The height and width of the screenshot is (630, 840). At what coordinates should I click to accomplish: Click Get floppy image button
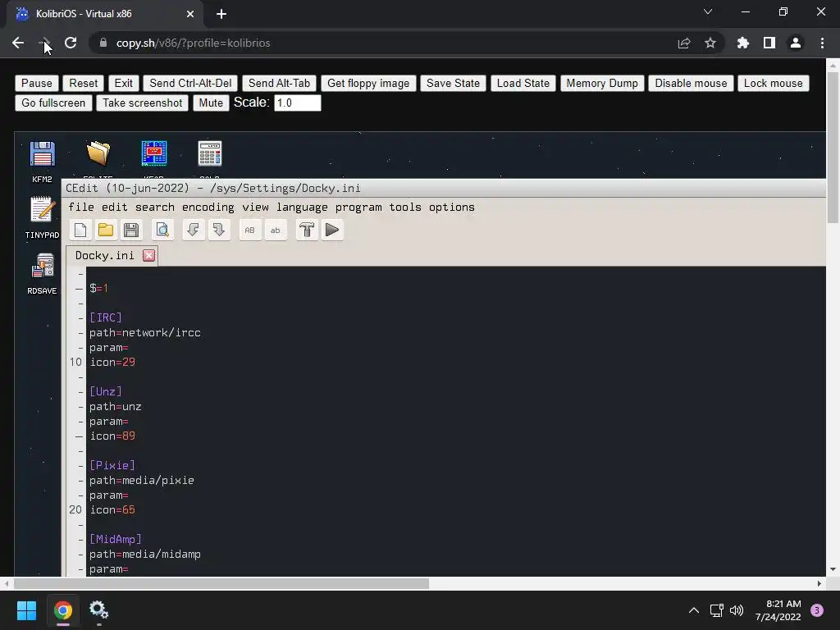click(368, 83)
